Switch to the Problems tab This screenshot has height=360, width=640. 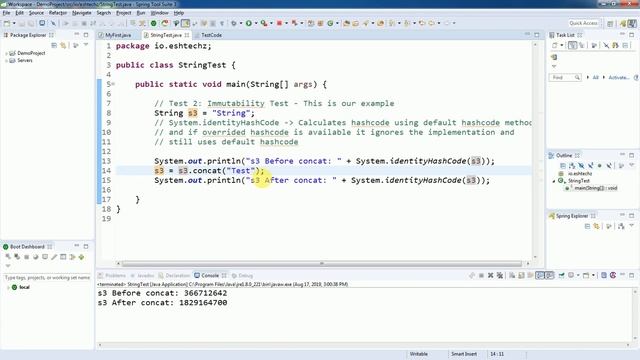(x=112, y=276)
